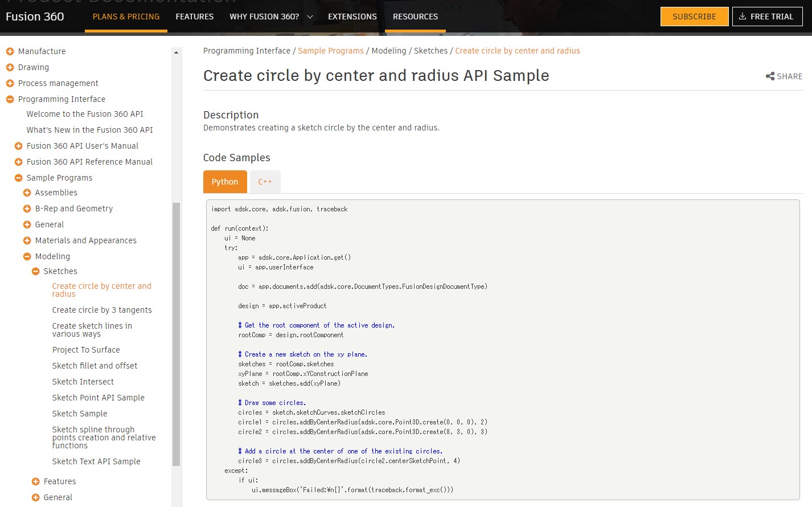
Task: Open Sketch Point API Sample
Action: (x=98, y=398)
